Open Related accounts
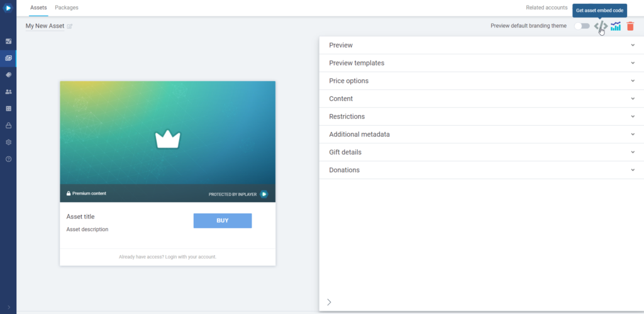The width and height of the screenshot is (644, 314). click(x=547, y=8)
